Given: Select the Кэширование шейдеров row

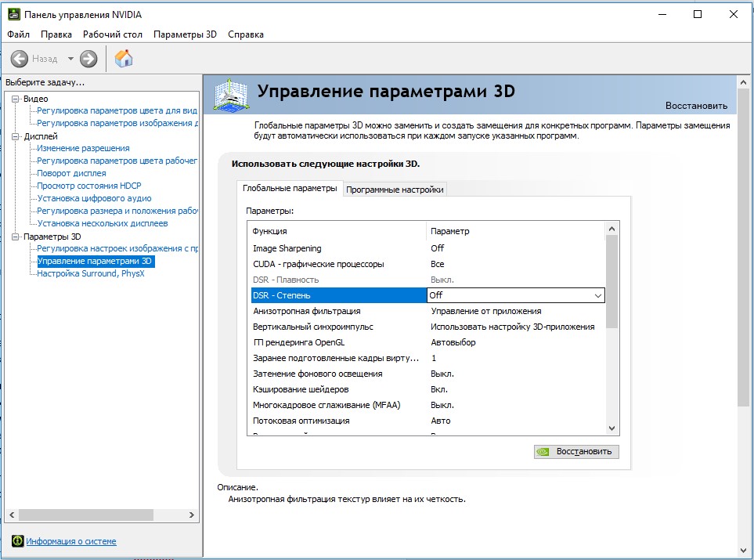Looking at the screenshot, I should point(428,389).
